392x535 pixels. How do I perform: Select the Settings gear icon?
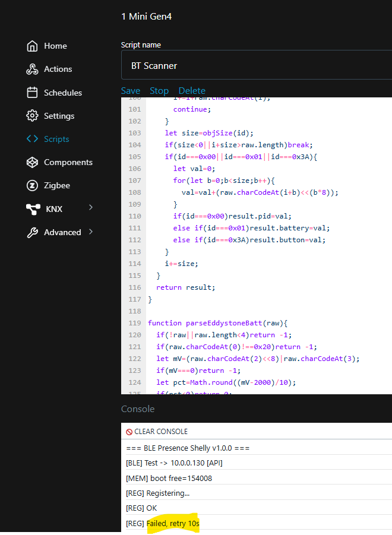(x=32, y=116)
